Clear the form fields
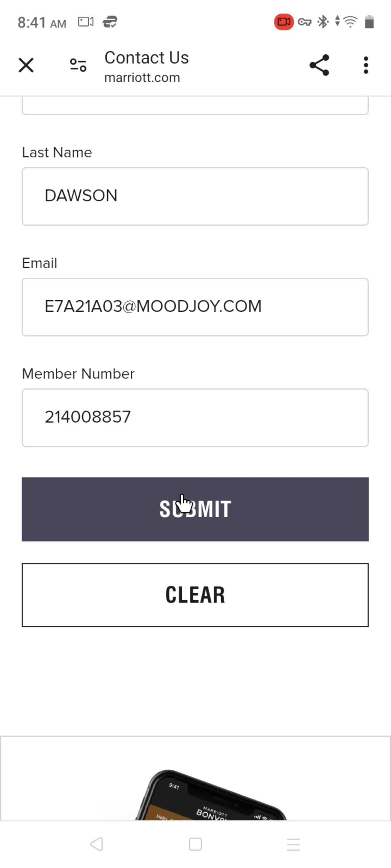 click(195, 595)
